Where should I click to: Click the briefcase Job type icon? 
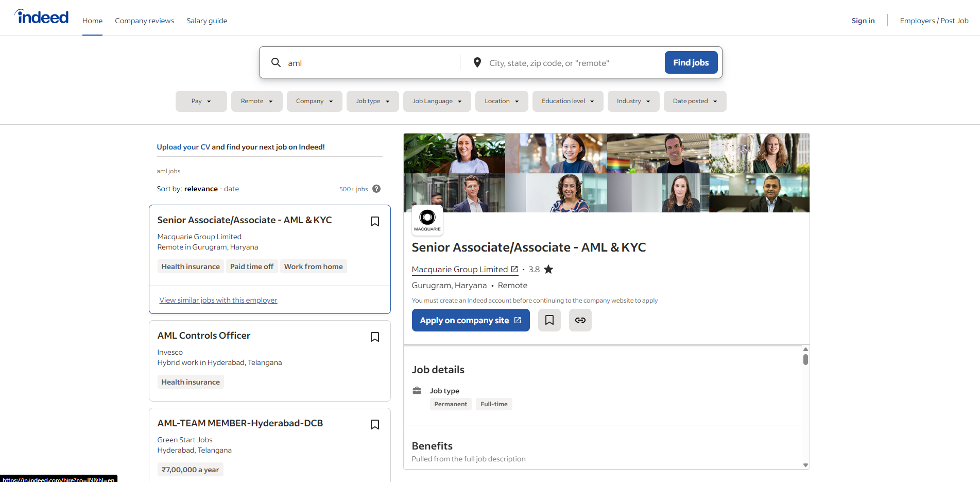pos(417,391)
